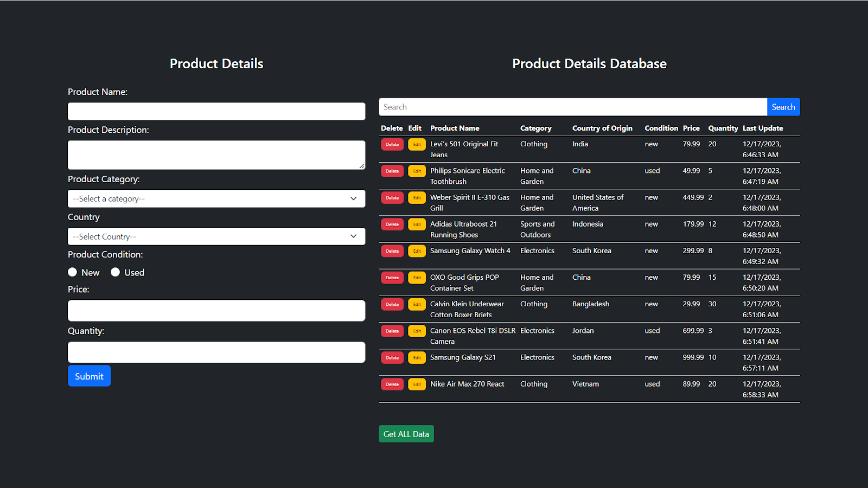Viewport: 868px width, 488px height.
Task: Click the 999.99 price cell
Action: click(x=693, y=357)
